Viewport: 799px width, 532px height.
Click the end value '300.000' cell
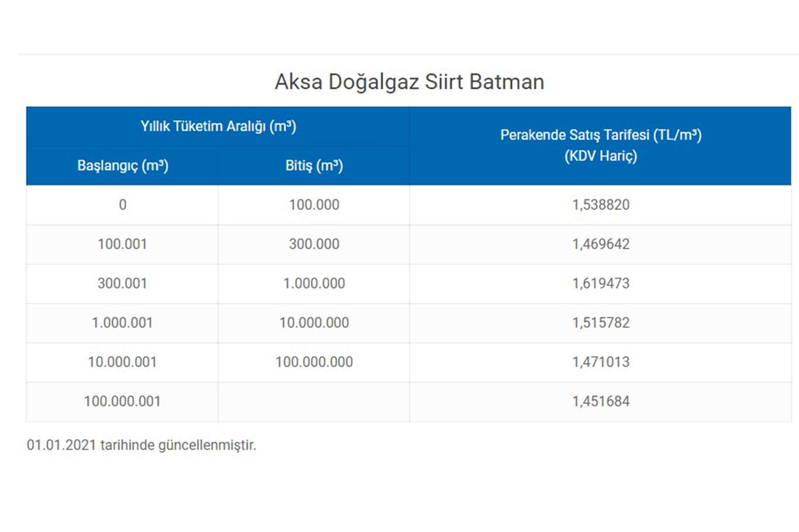point(314,244)
